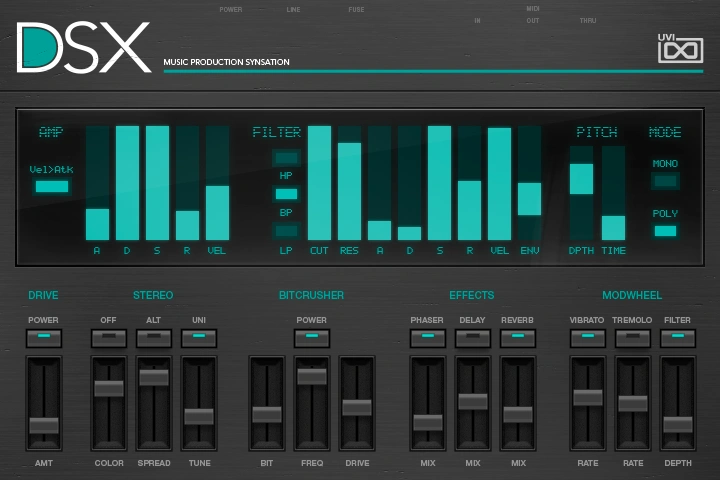Click the "EFFECTS" section title
The width and height of the screenshot is (720, 480).
(472, 295)
